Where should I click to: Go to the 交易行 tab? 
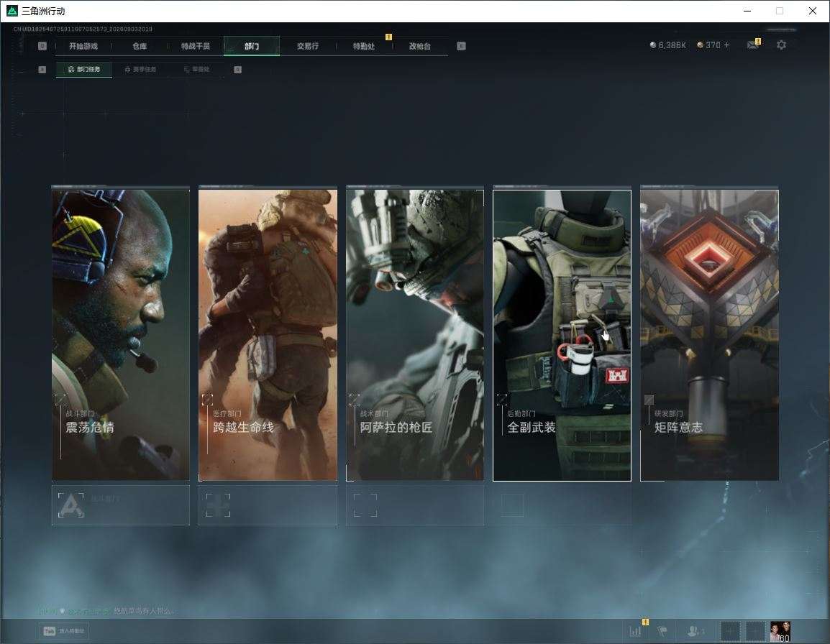(308, 46)
